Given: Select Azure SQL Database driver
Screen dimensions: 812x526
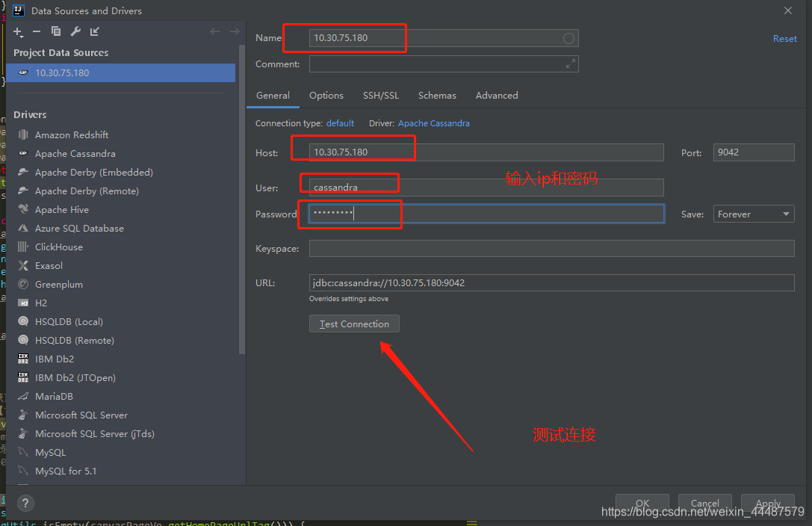Looking at the screenshot, I should 79,228.
